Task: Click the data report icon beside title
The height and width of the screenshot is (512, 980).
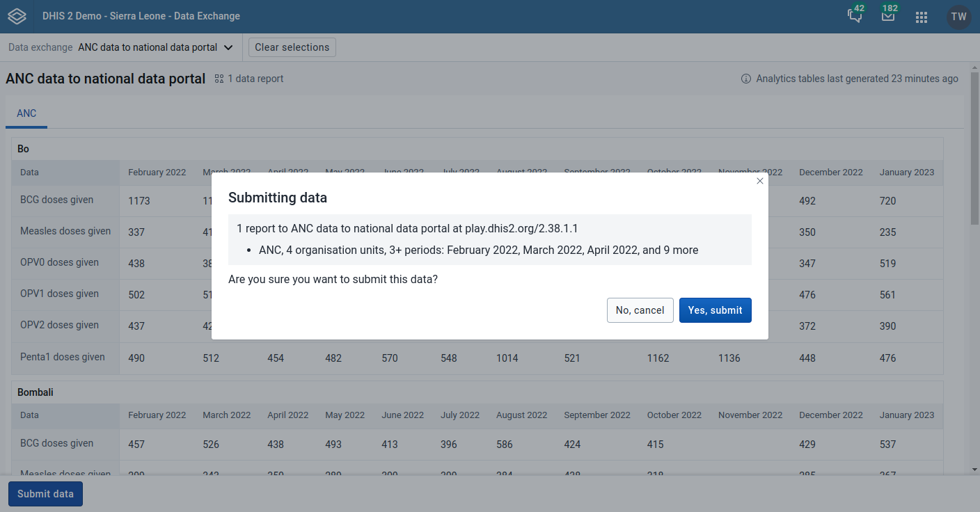Action: pos(219,79)
